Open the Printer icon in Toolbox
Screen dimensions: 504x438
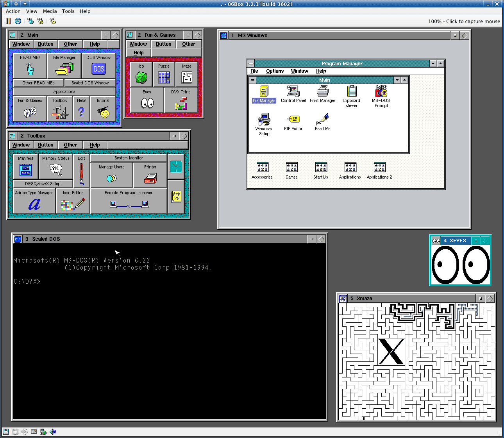150,175
